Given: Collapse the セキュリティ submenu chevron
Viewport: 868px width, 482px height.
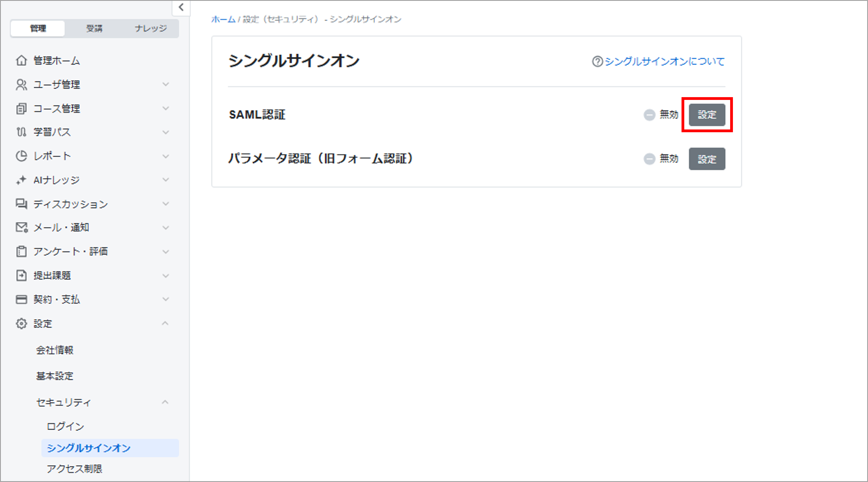Looking at the screenshot, I should click(x=165, y=402).
